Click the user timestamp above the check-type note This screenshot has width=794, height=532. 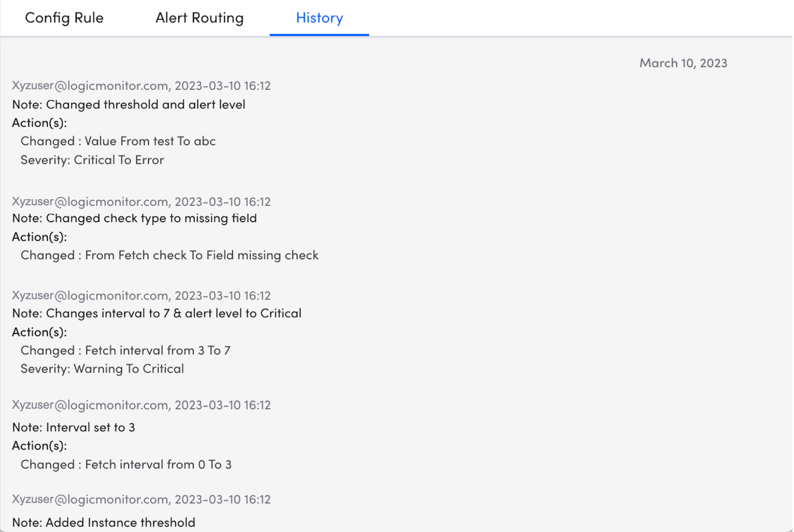141,201
